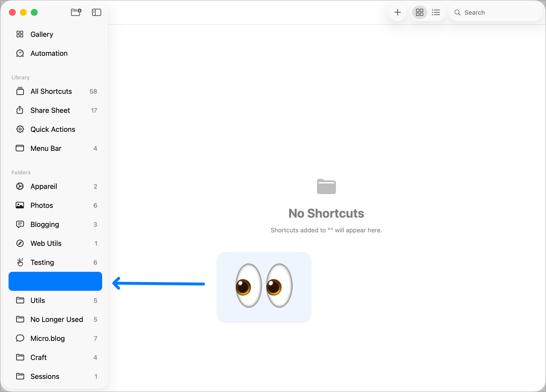Select the highlighted unnamed blue folder
The height and width of the screenshot is (392, 546).
(x=55, y=281)
